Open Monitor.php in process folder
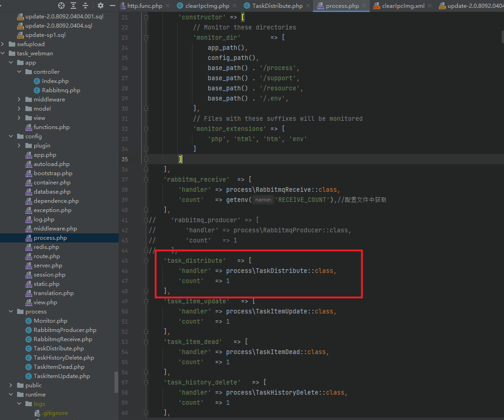 click(50, 321)
